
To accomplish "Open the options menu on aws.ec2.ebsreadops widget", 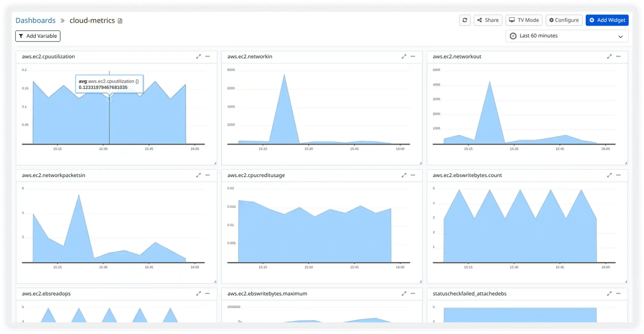I will tap(208, 293).
